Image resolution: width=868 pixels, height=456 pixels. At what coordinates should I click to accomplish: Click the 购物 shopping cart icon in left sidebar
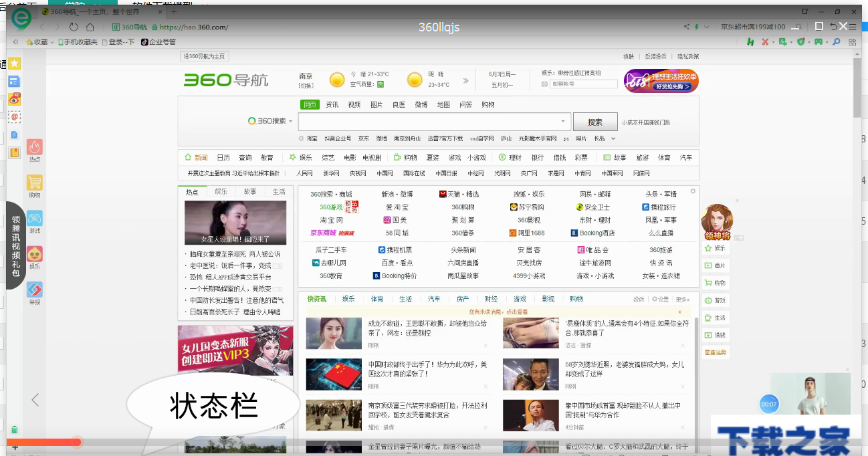coord(35,181)
